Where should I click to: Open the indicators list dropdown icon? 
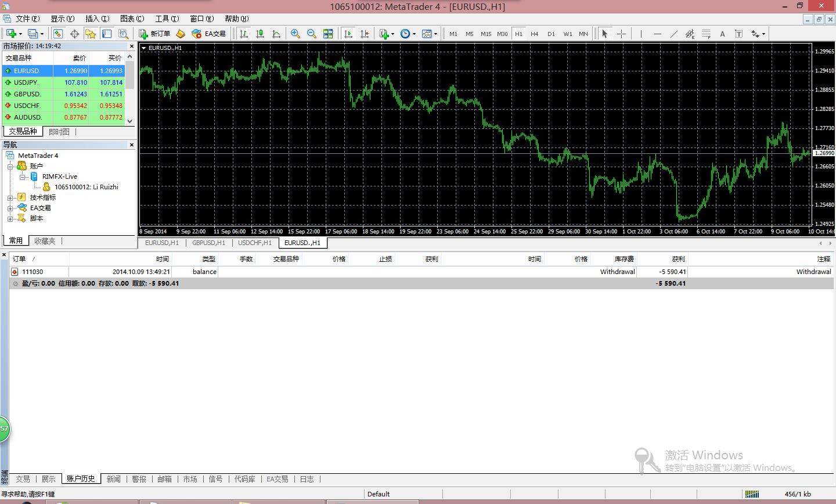click(x=387, y=34)
